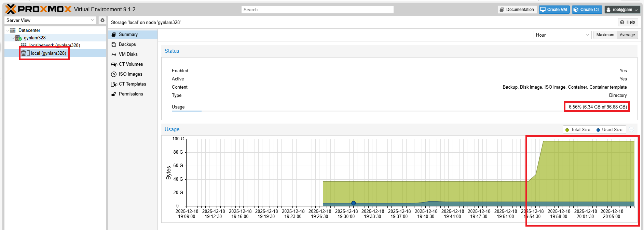
Task: Focus the Search input field
Action: coord(317,10)
